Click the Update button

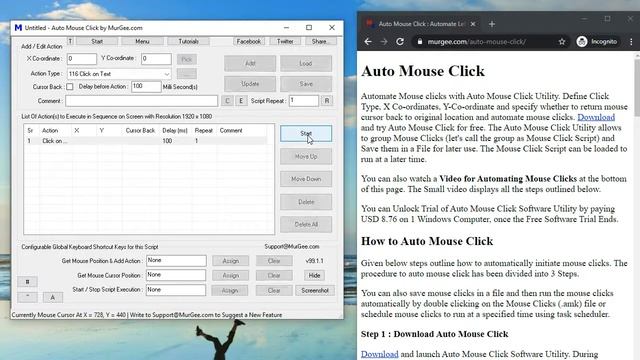pos(250,84)
